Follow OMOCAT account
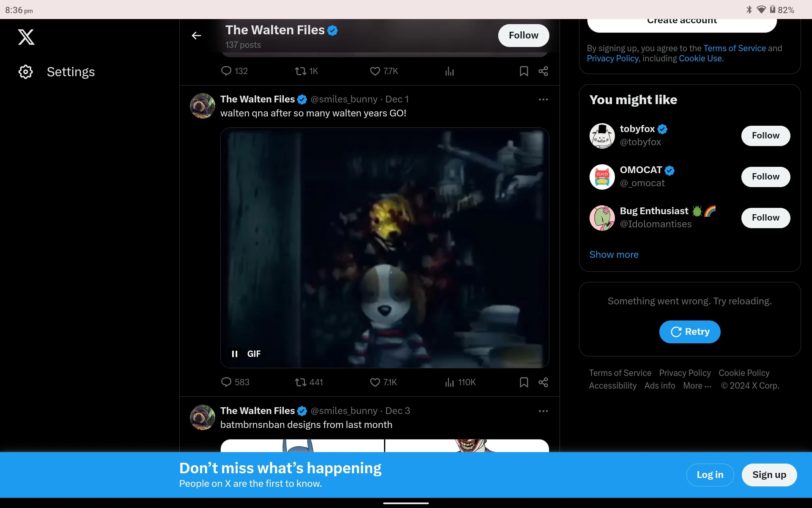Viewport: 812px width, 508px height. (x=765, y=177)
